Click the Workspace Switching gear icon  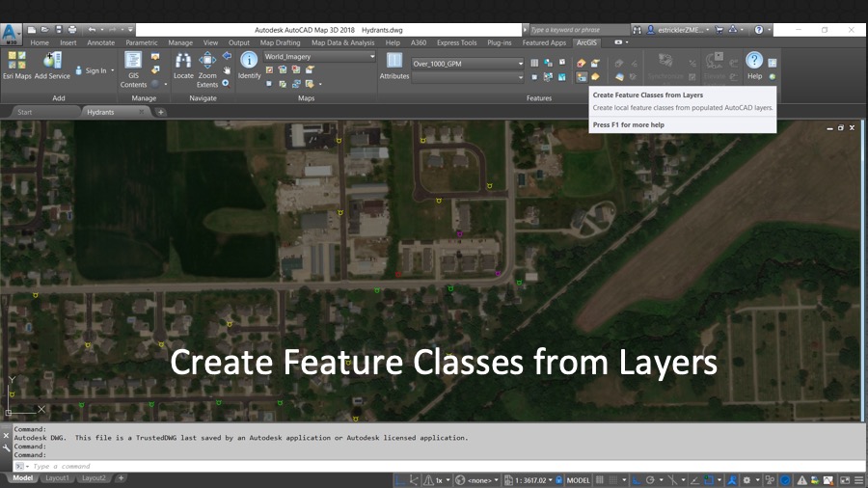click(x=746, y=480)
